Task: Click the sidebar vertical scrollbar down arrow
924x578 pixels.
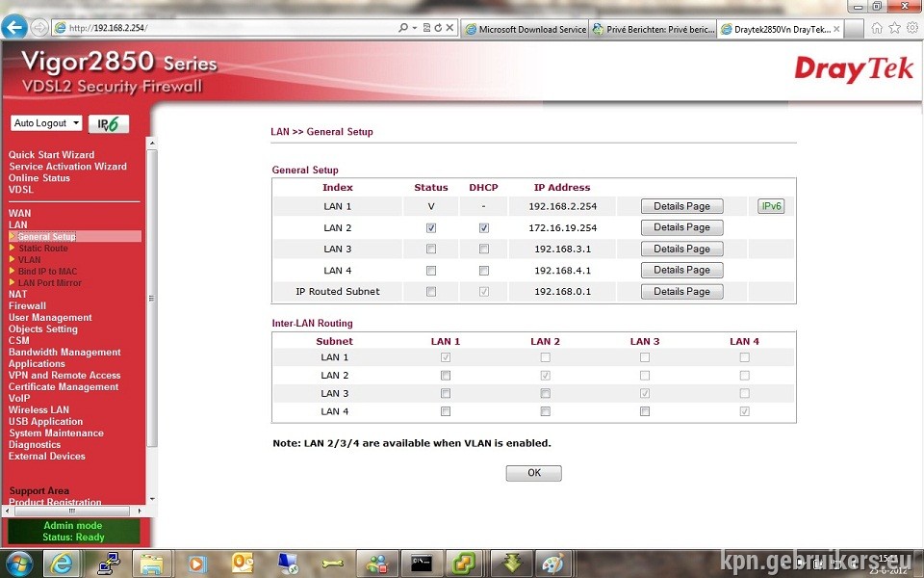Action: [x=152, y=499]
